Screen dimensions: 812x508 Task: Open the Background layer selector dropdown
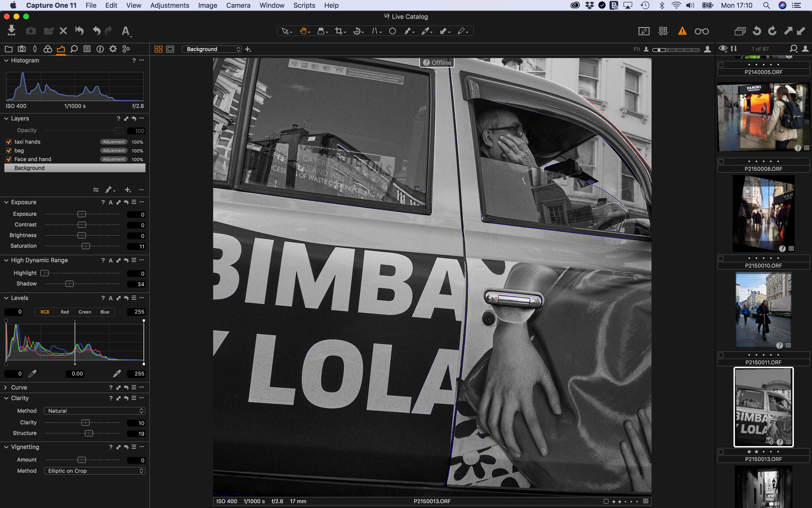pos(212,49)
